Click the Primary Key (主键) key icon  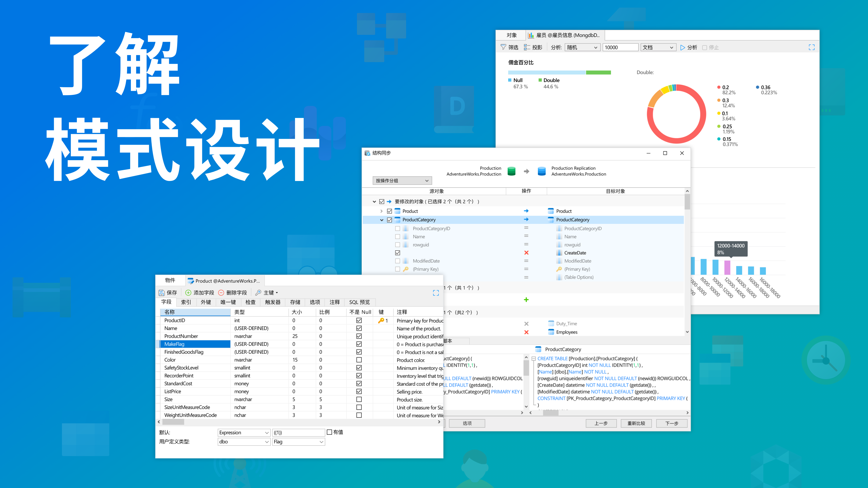pyautogui.click(x=258, y=293)
